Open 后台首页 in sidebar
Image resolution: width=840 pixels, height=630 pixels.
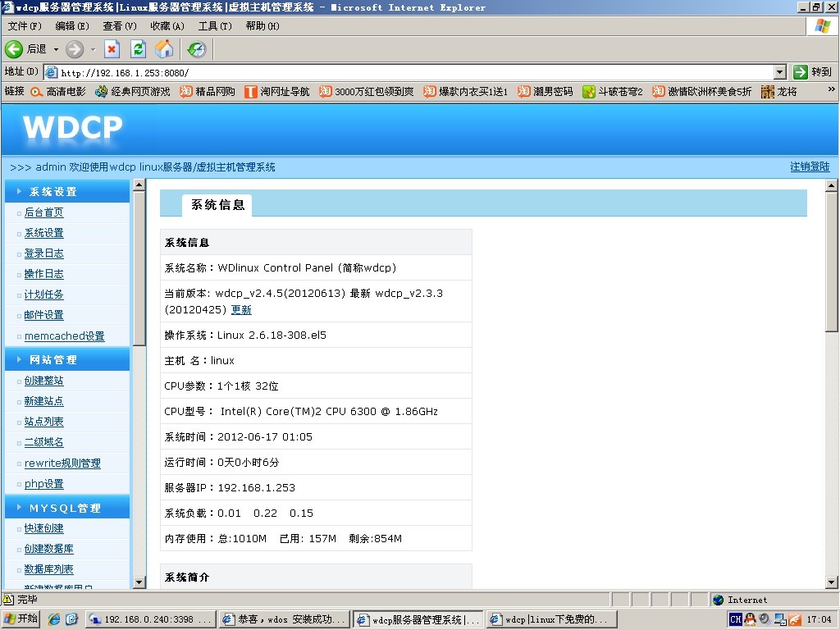pos(44,212)
